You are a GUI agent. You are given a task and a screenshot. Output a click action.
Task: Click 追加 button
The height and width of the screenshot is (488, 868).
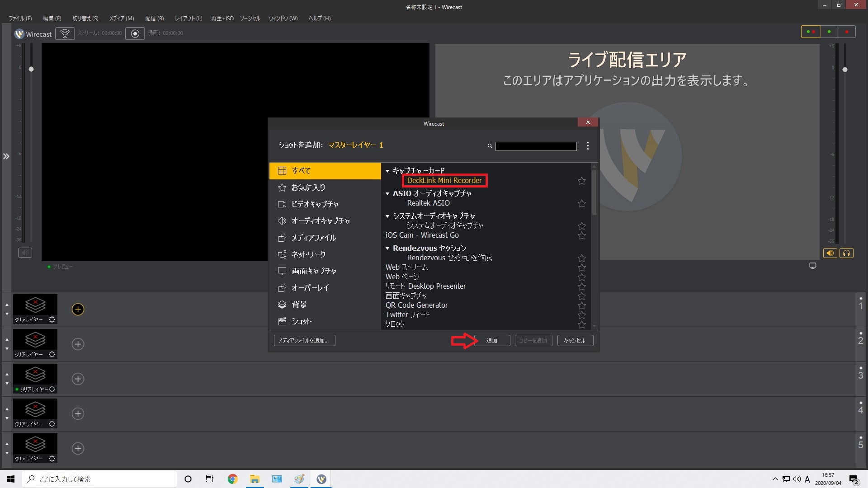492,341
